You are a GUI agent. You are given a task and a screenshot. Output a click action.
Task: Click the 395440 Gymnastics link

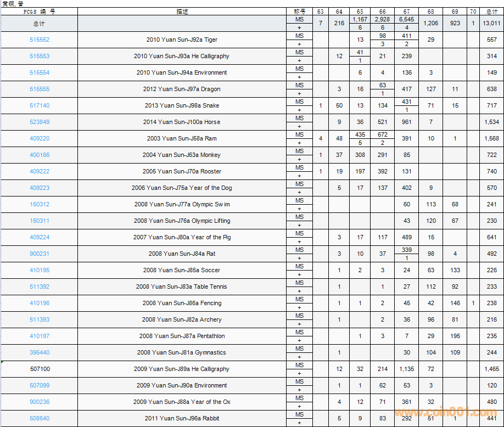39,353
